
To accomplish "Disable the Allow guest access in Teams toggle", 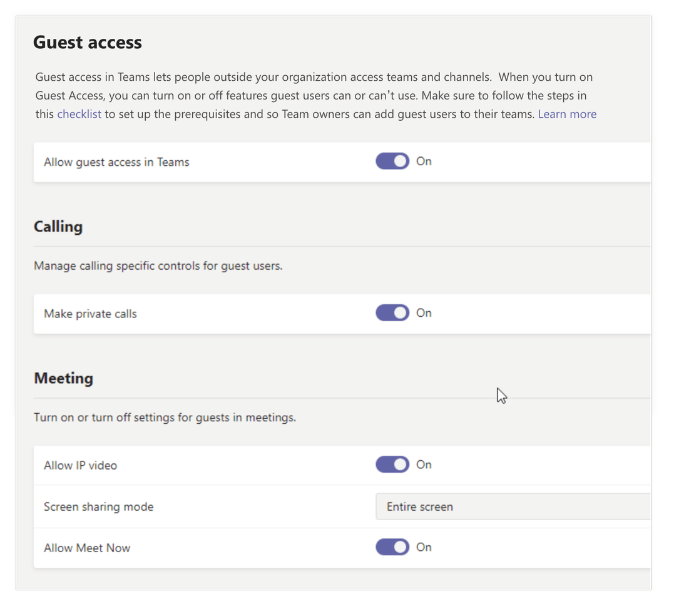I will coord(392,161).
